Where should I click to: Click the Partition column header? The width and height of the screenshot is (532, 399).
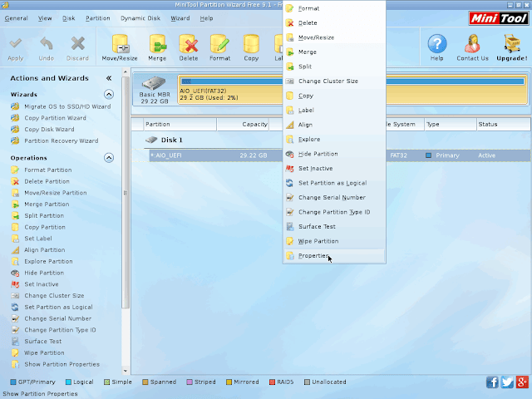click(x=180, y=125)
